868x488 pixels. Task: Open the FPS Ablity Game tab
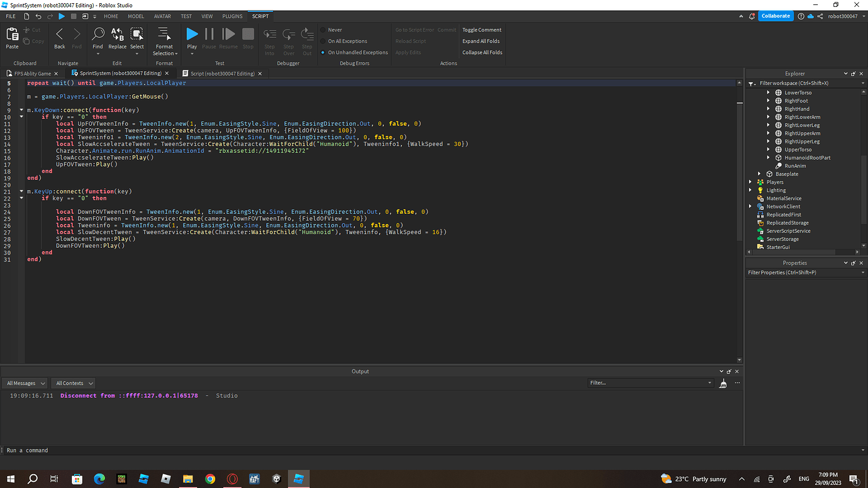[33, 74]
